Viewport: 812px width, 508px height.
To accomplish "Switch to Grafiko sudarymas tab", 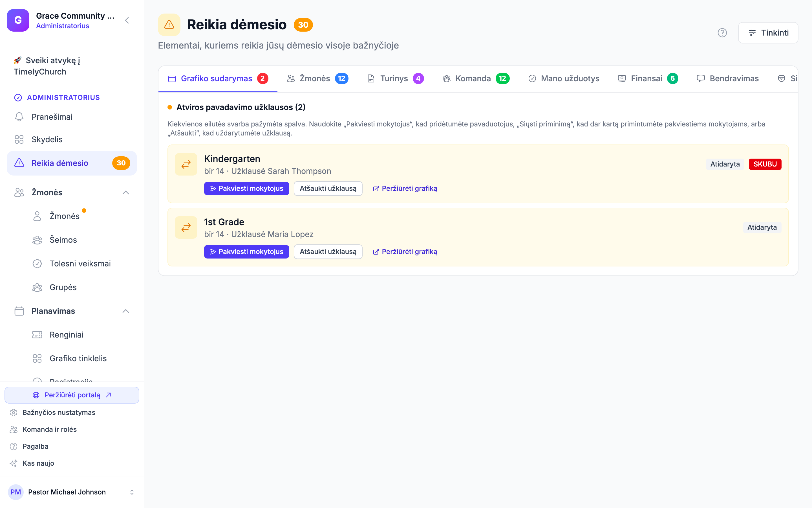I will [x=218, y=79].
